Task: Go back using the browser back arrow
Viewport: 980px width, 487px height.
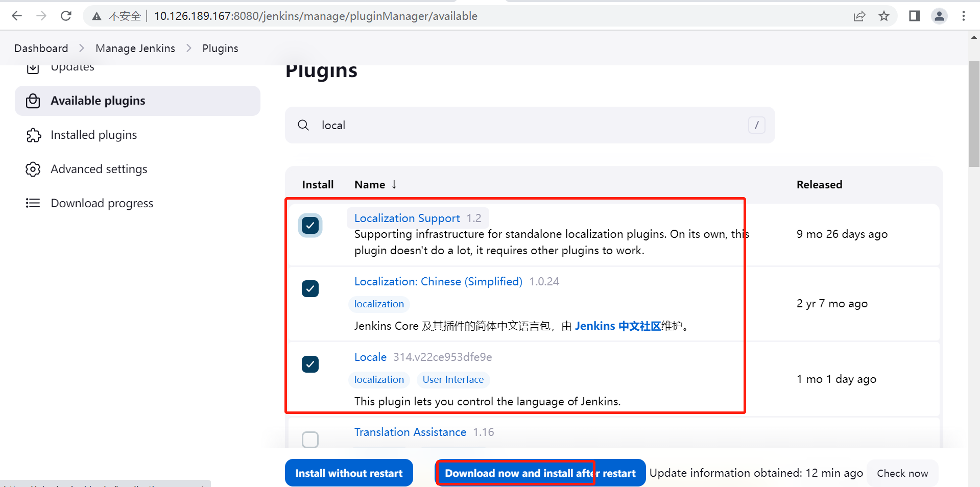Action: coord(17,16)
